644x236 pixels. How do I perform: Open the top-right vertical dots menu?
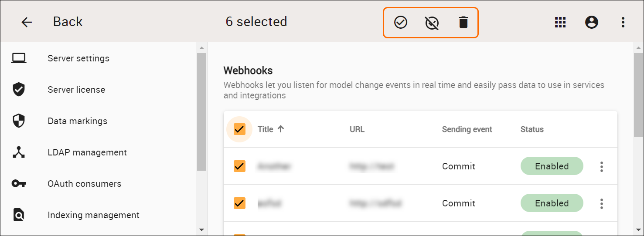(623, 22)
